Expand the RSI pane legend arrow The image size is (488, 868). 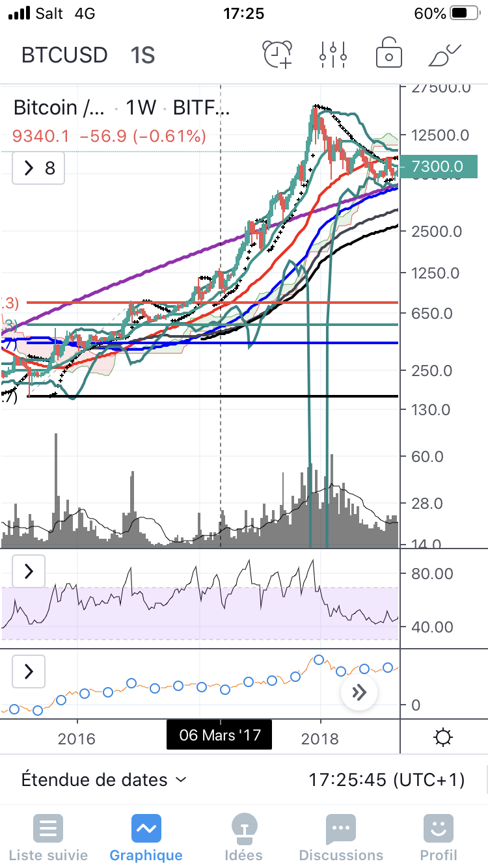point(29,572)
